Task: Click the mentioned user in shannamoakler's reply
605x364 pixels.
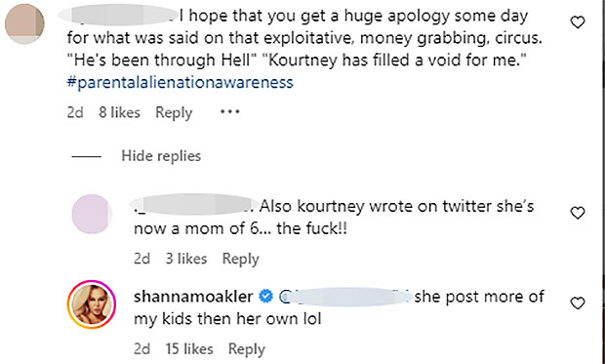Action: 345,297
